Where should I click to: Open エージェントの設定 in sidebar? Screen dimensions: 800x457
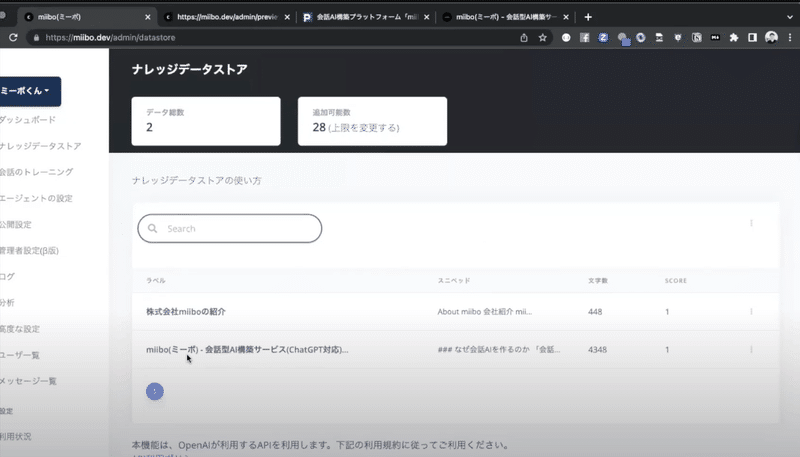coord(36,198)
